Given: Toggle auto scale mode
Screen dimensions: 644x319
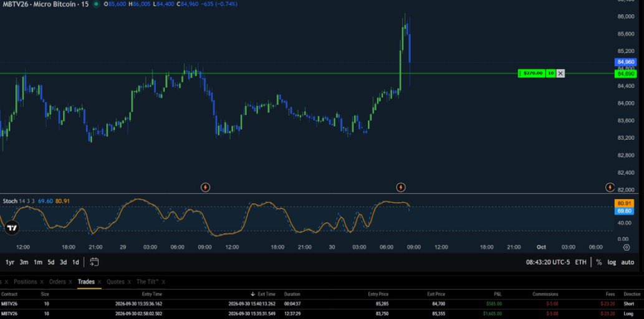Looking at the screenshot, I should pyautogui.click(x=627, y=262).
